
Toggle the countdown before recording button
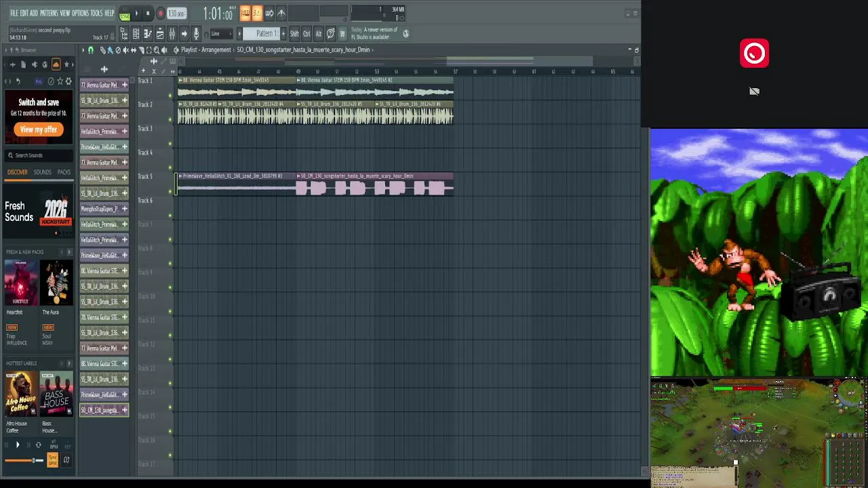coord(256,13)
